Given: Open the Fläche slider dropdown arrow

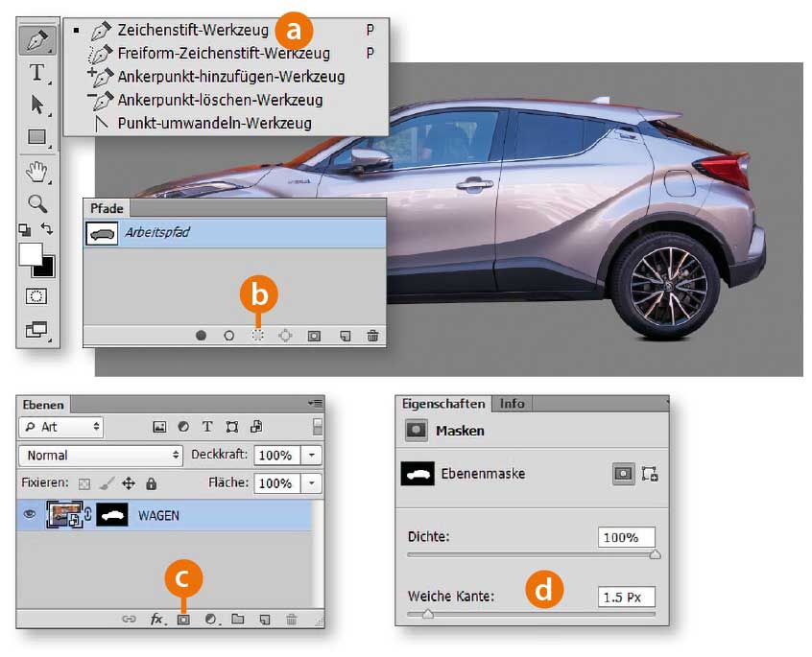Looking at the screenshot, I should click(311, 483).
